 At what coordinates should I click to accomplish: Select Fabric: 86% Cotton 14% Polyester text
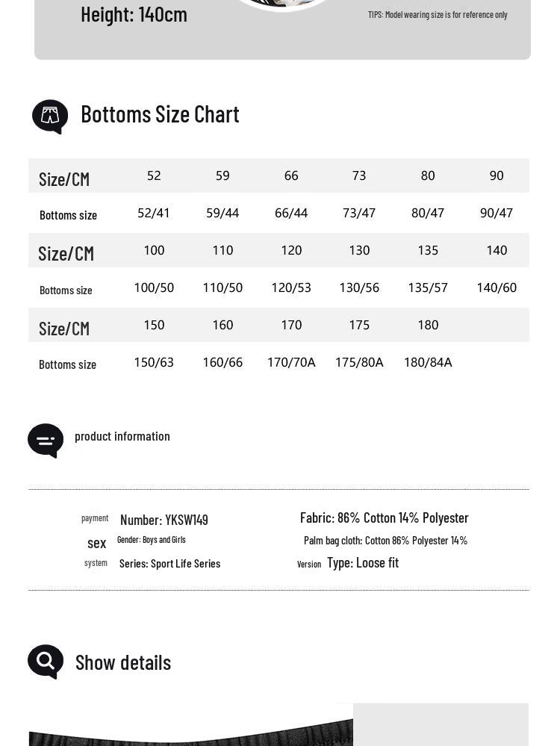(384, 517)
